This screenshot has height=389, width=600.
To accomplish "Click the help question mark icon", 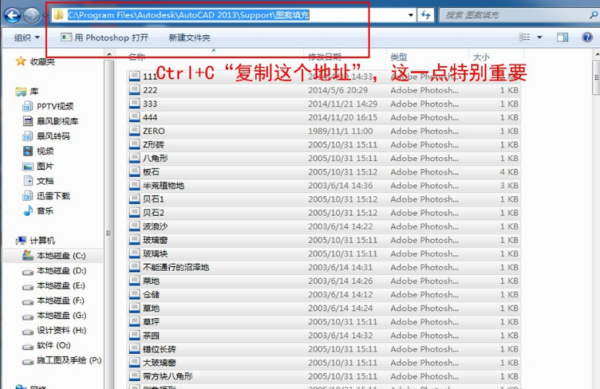I will pos(587,37).
